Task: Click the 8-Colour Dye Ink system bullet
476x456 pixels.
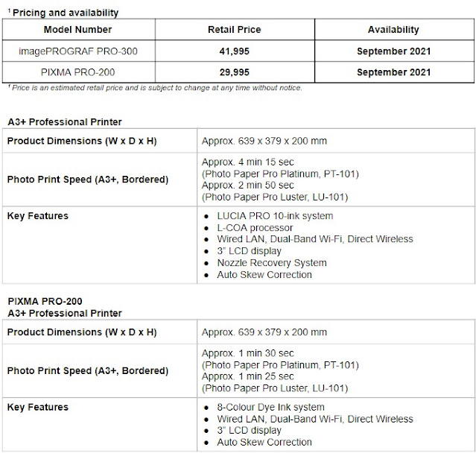Action: [271, 407]
